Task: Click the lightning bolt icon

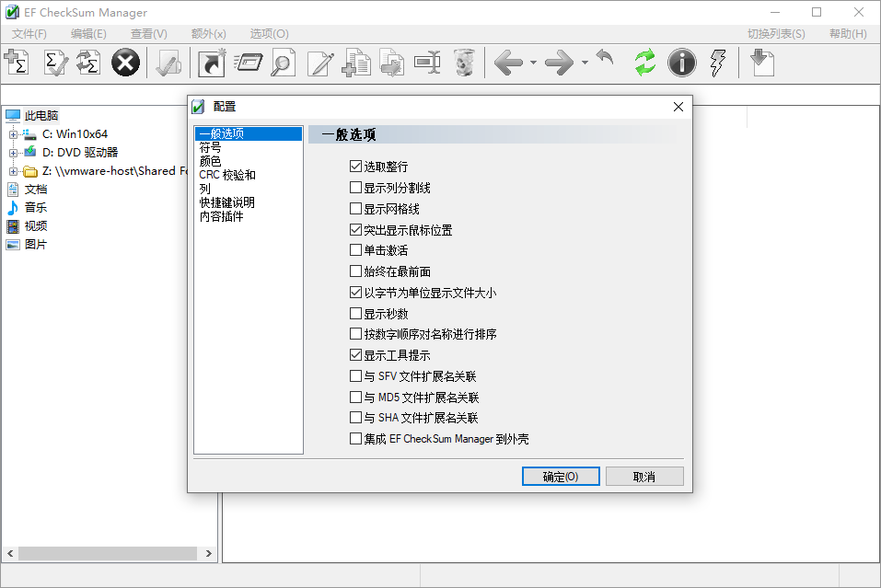Action: 717,63
